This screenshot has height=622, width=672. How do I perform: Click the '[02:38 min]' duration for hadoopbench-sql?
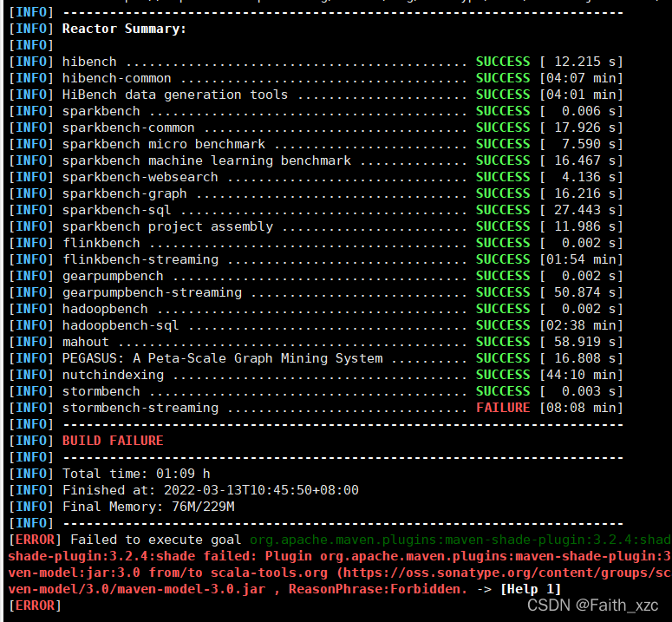click(581, 325)
